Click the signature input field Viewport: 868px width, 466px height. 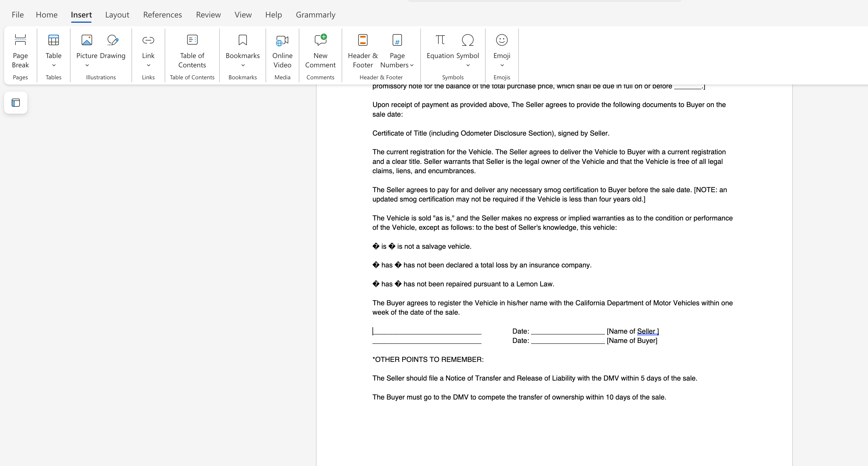click(x=426, y=331)
